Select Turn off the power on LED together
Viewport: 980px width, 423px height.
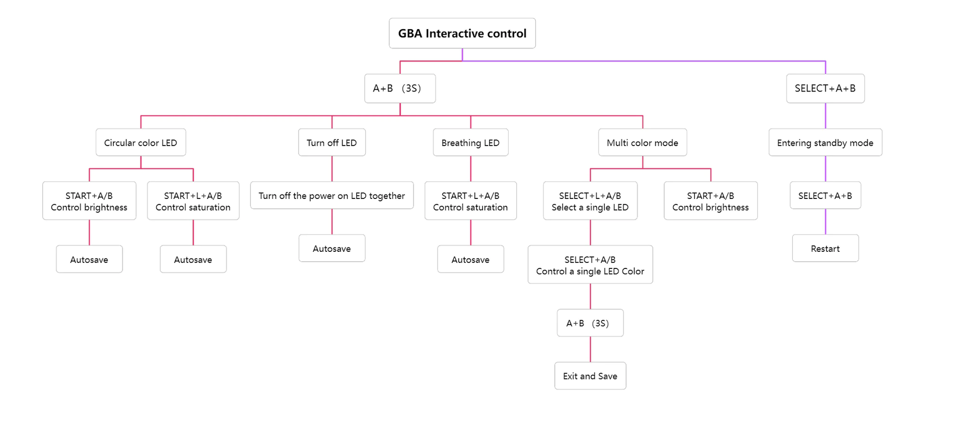pyautogui.click(x=331, y=195)
